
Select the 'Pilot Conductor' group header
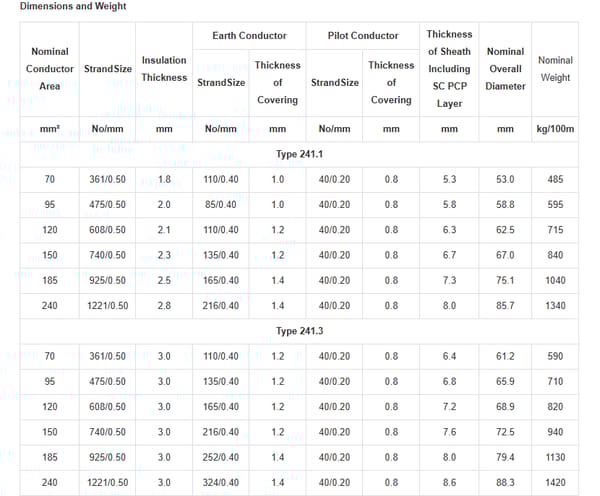362,36
